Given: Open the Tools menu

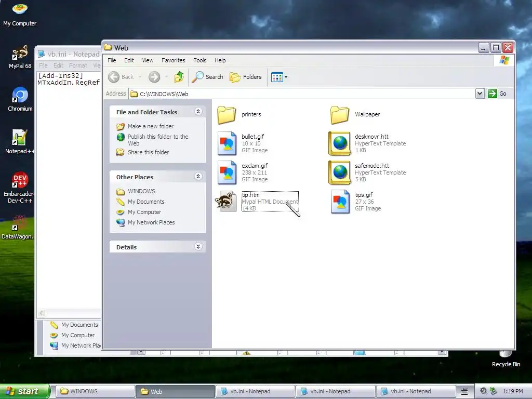Looking at the screenshot, I should pos(200,60).
